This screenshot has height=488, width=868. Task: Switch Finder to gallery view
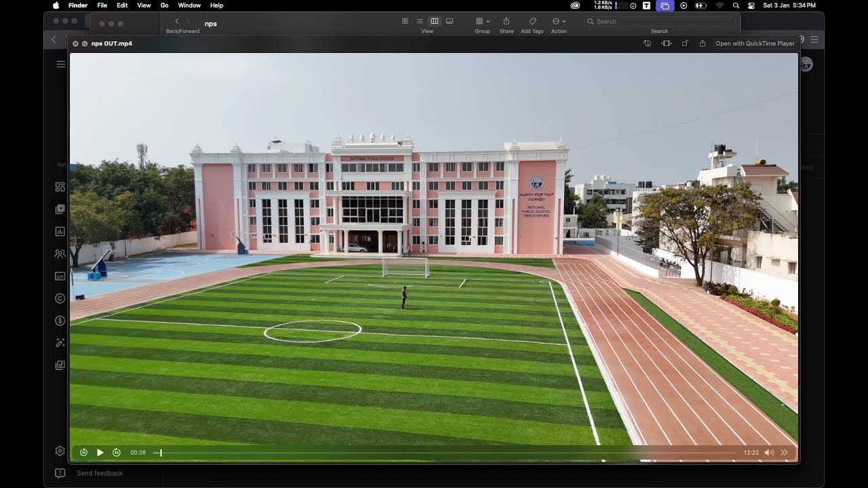pyautogui.click(x=450, y=21)
